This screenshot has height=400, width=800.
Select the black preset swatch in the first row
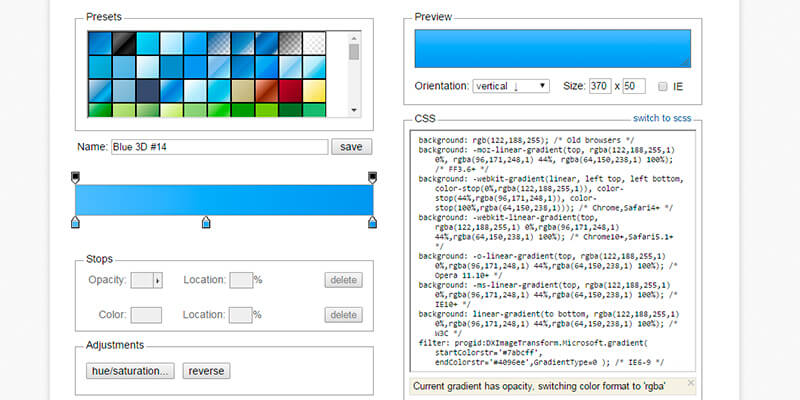(123, 42)
